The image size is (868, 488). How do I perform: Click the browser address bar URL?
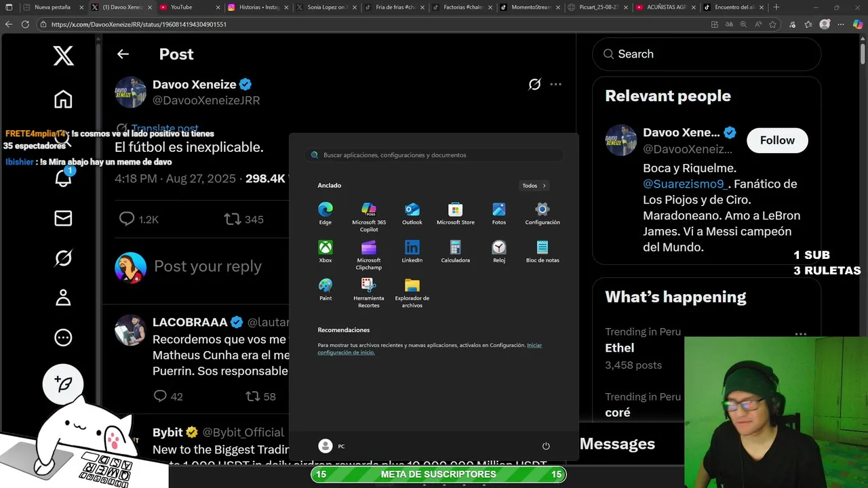[139, 24]
